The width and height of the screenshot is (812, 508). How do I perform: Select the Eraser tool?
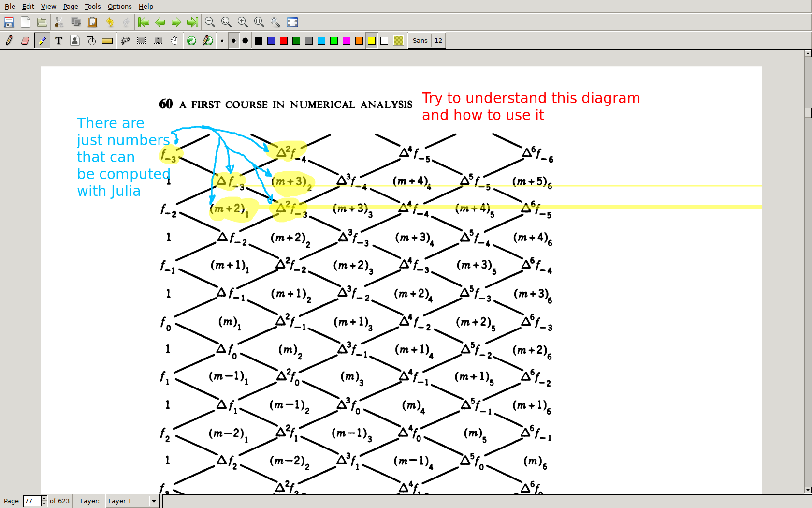pos(26,41)
